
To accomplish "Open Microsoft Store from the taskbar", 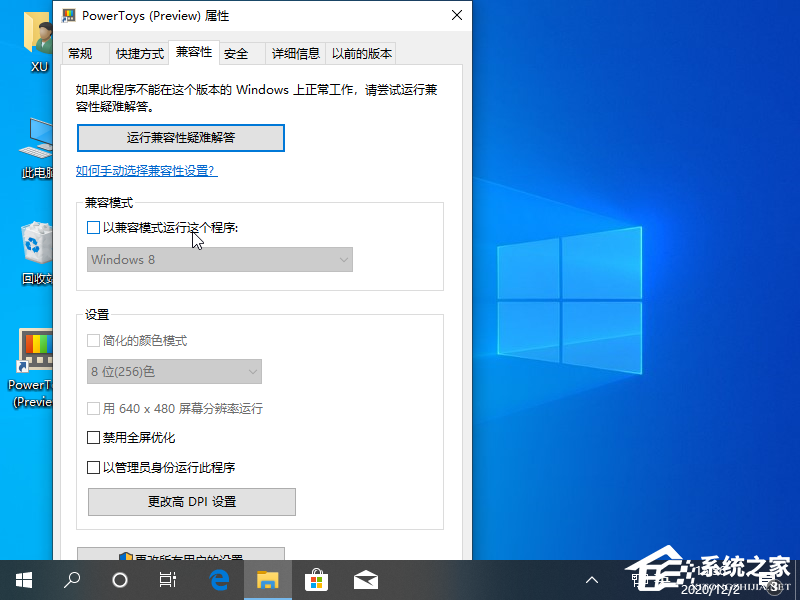I will point(316,579).
